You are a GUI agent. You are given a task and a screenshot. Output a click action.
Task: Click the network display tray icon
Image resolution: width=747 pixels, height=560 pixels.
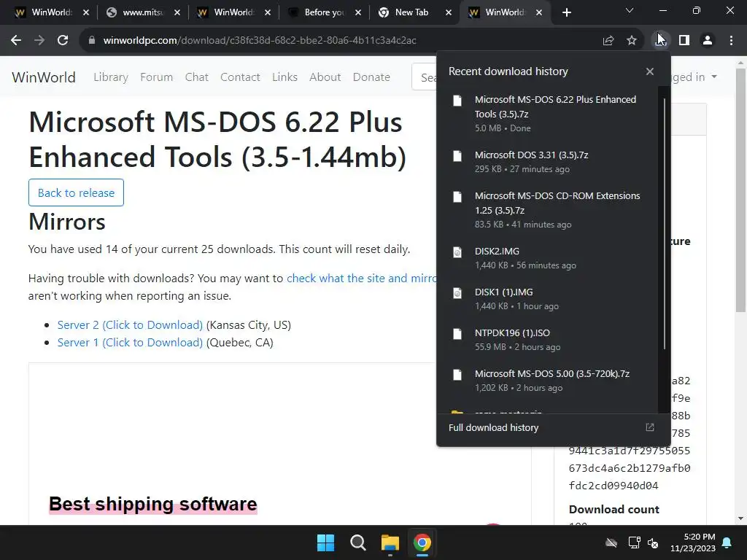[634, 542]
